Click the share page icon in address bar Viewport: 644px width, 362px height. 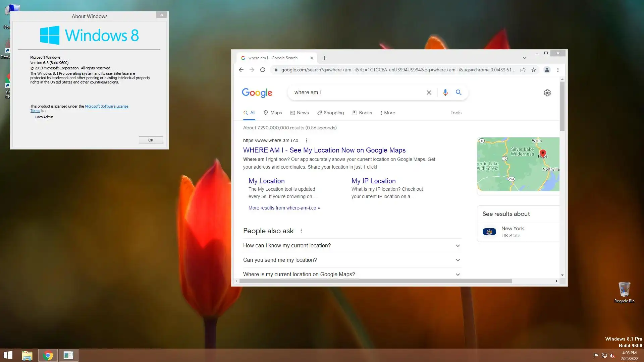click(523, 70)
